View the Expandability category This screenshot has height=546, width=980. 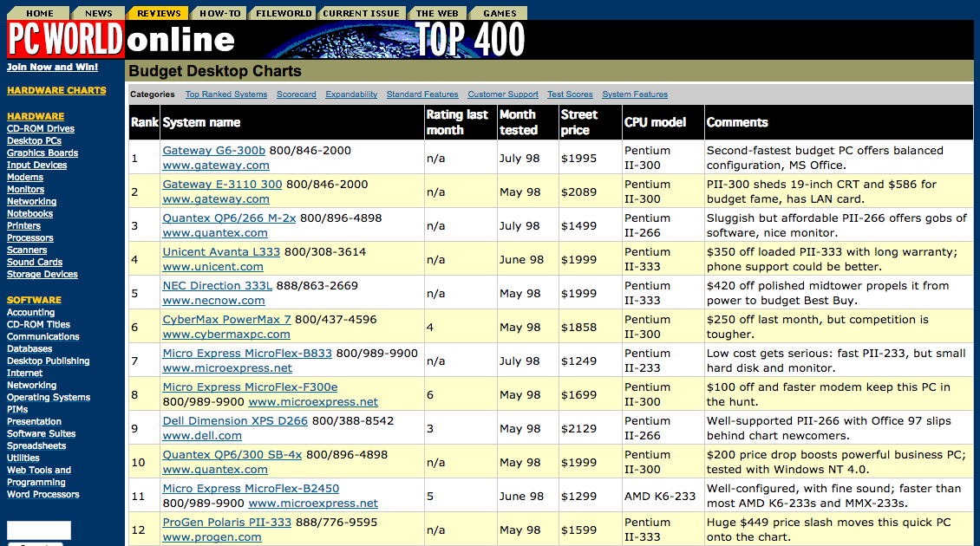tap(351, 94)
